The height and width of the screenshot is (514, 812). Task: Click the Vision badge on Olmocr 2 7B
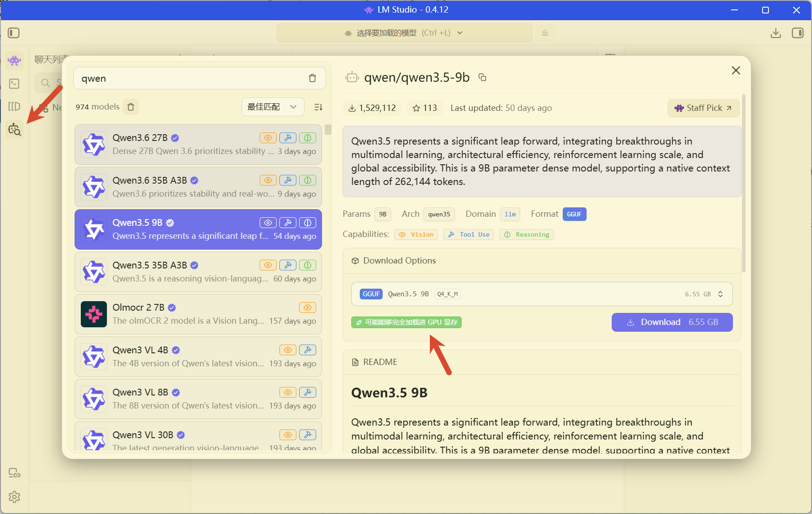coord(308,308)
